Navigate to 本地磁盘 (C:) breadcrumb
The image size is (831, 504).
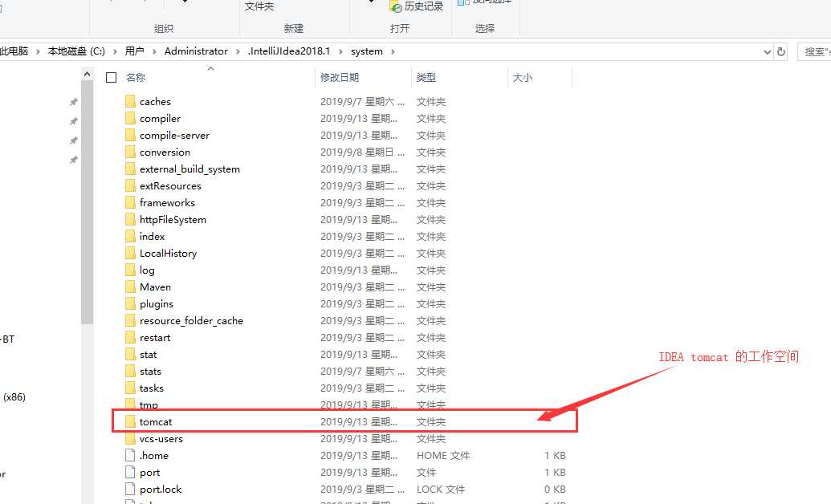click(x=76, y=51)
